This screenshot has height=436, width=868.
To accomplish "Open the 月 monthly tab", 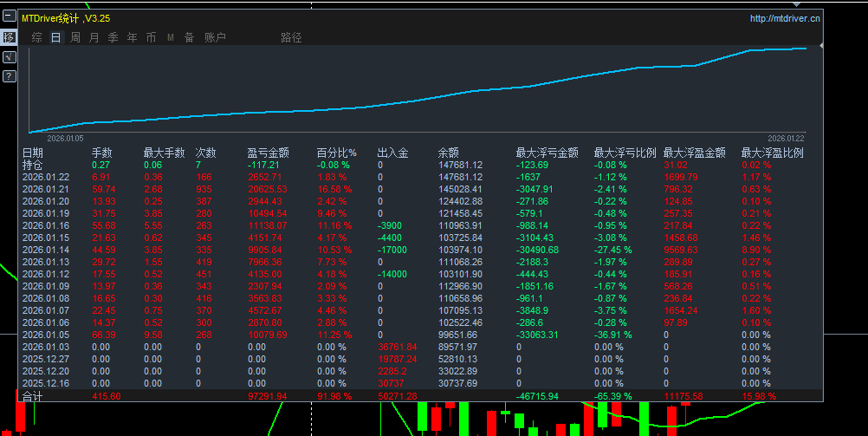I will coord(94,37).
